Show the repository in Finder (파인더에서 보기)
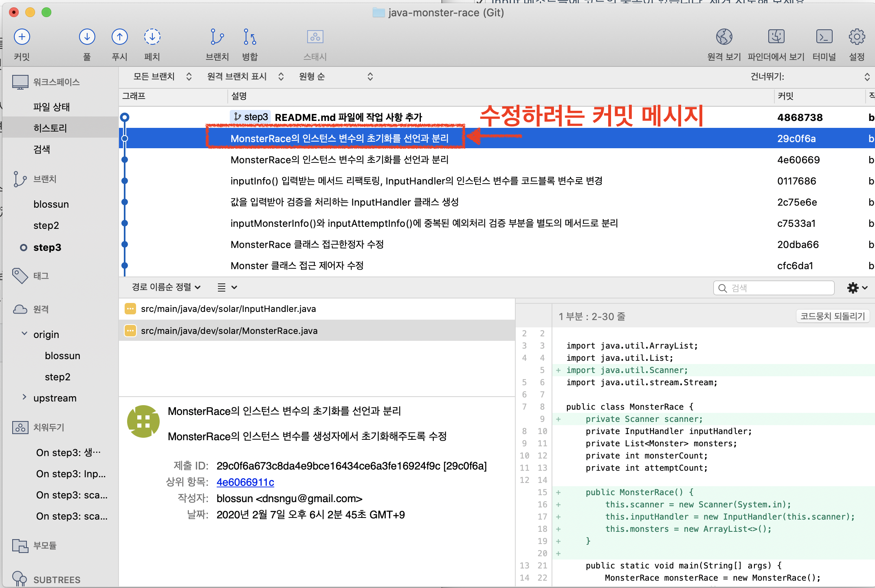This screenshot has width=875, height=588. (x=776, y=37)
